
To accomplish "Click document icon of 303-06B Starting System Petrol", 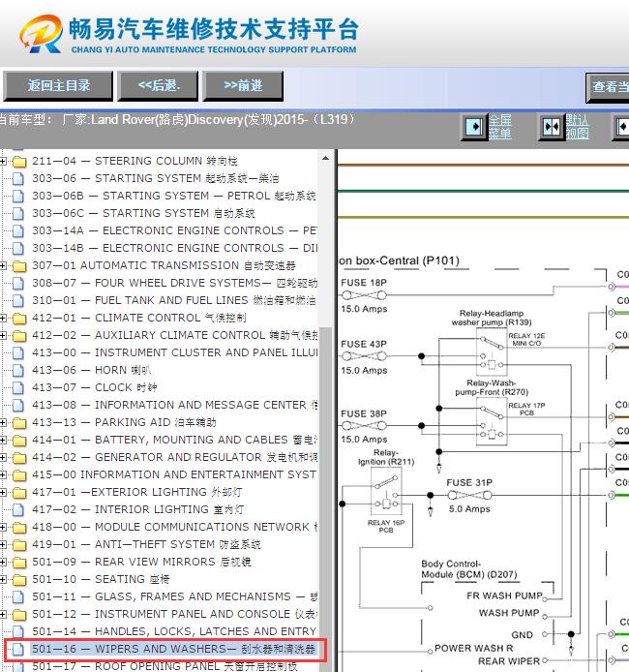I will pos(18,197).
